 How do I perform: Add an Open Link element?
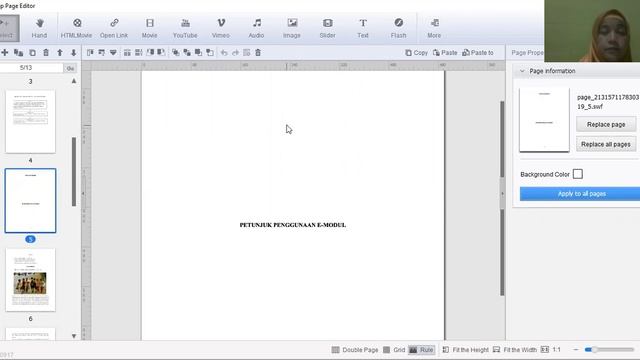click(x=114, y=28)
